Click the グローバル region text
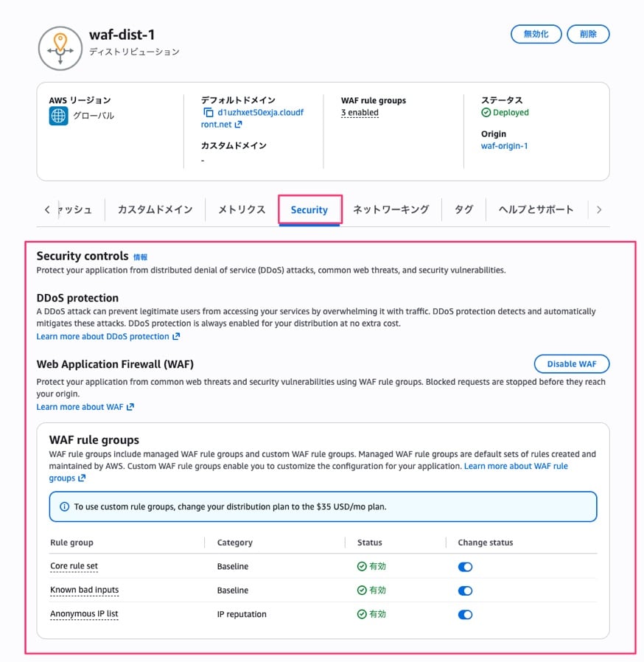 click(94, 116)
